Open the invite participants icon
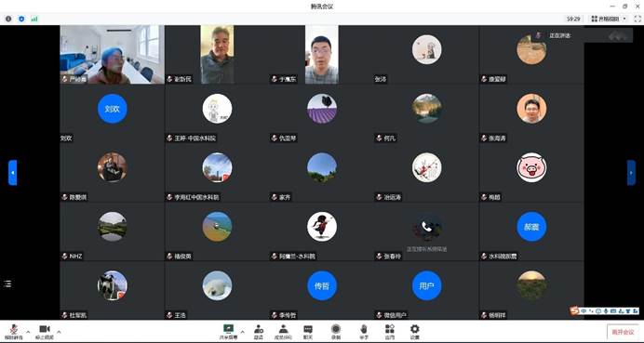Image resolution: width=644 pixels, height=343 pixels. point(259,331)
